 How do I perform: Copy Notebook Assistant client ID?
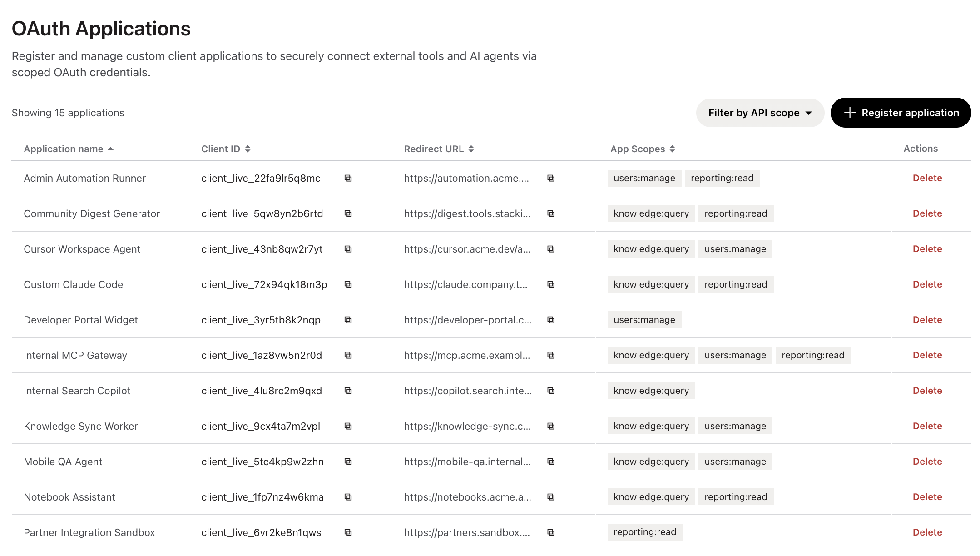click(x=348, y=497)
